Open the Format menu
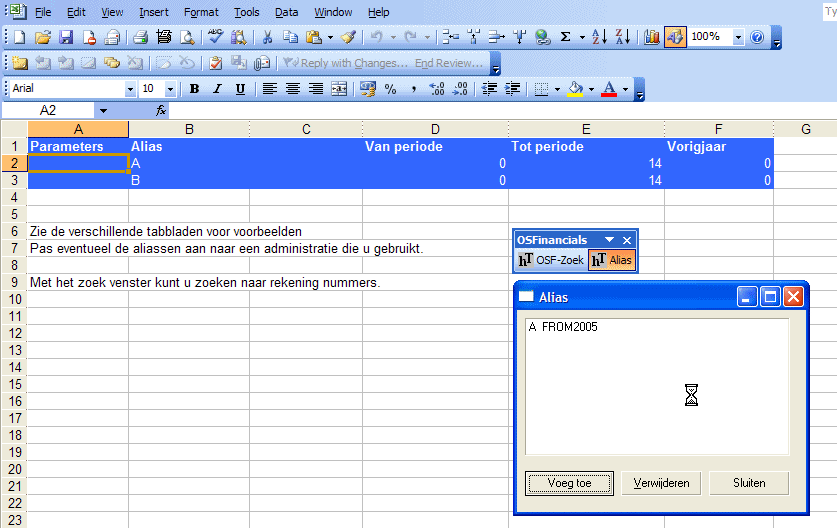Viewport: 837px width, 528px height. point(201,12)
